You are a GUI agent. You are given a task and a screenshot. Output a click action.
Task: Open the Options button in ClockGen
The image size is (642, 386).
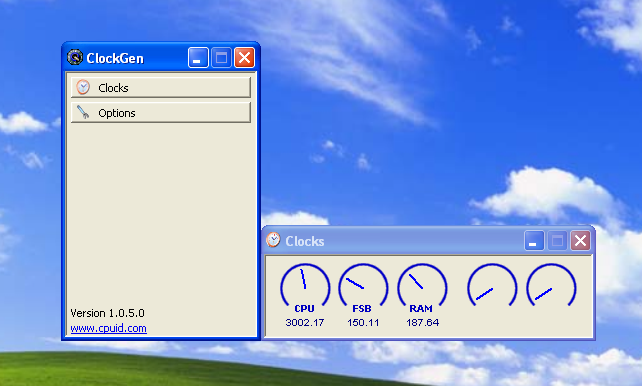(x=160, y=112)
